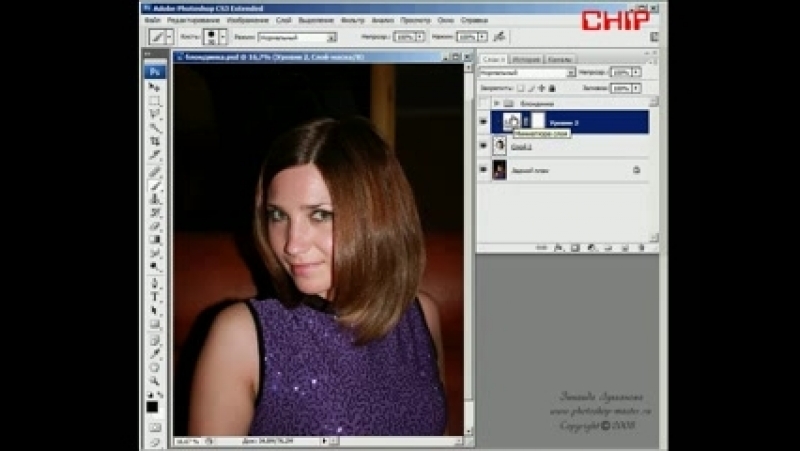Select the Eyedropper tool
The width and height of the screenshot is (800, 451).
pos(155,354)
